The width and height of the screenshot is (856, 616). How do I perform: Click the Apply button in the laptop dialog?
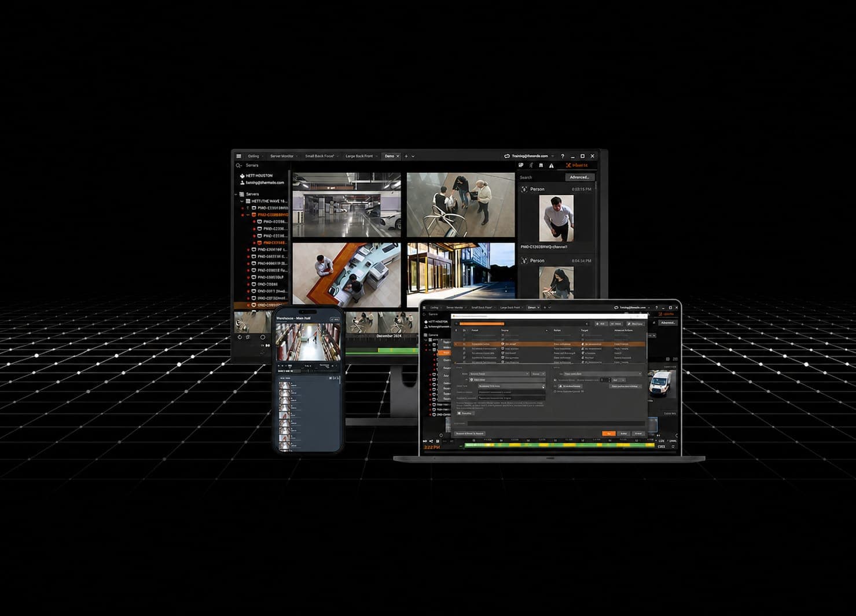coord(623,433)
